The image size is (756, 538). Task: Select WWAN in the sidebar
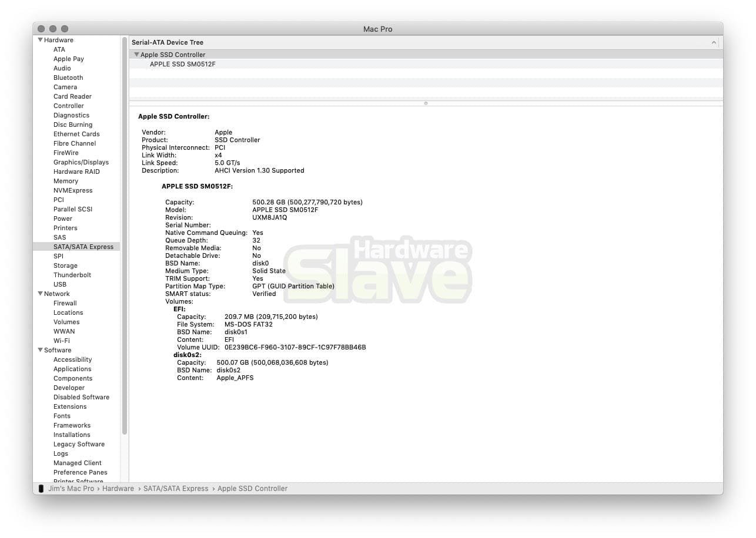64,331
